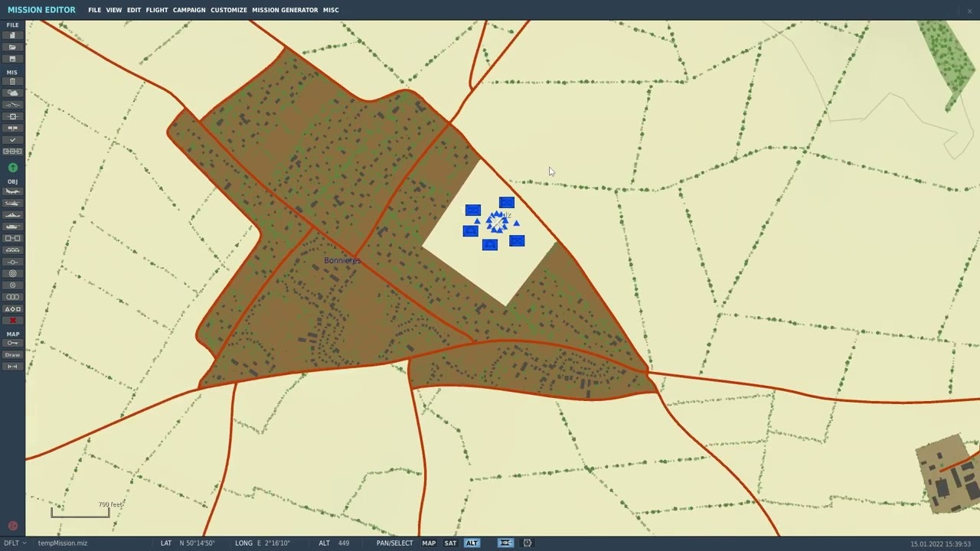Screen dimensions: 980x551
Task: Select the ship group placement tool
Action: (x=12, y=215)
